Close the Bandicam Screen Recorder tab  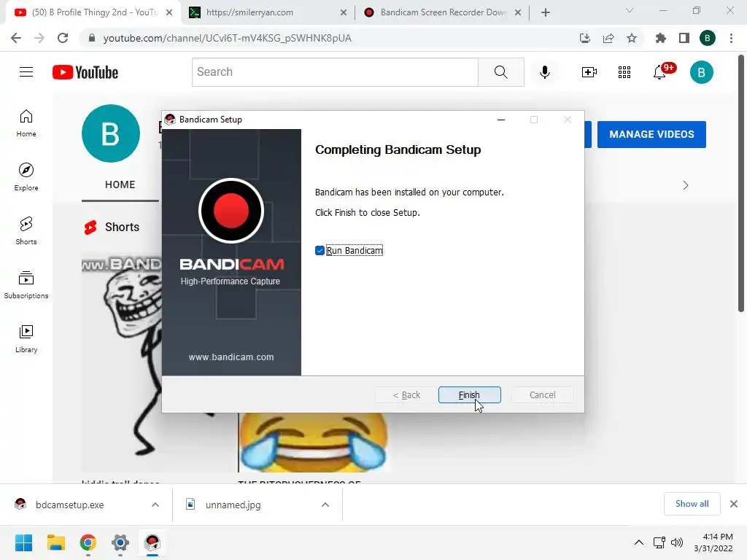518,12
